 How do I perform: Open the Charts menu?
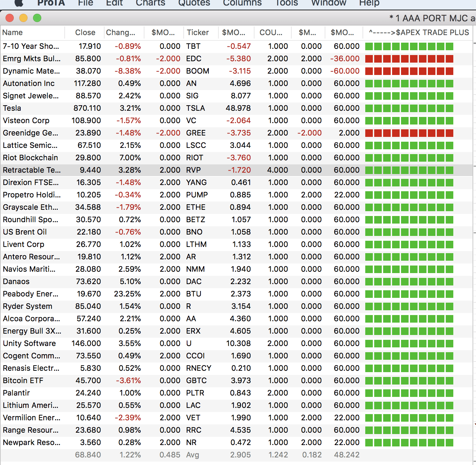point(150,3)
